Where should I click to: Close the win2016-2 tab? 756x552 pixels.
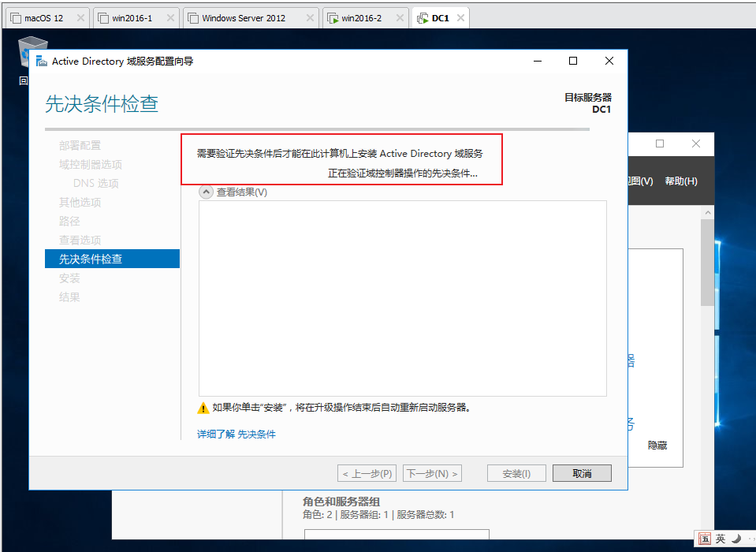click(x=400, y=18)
